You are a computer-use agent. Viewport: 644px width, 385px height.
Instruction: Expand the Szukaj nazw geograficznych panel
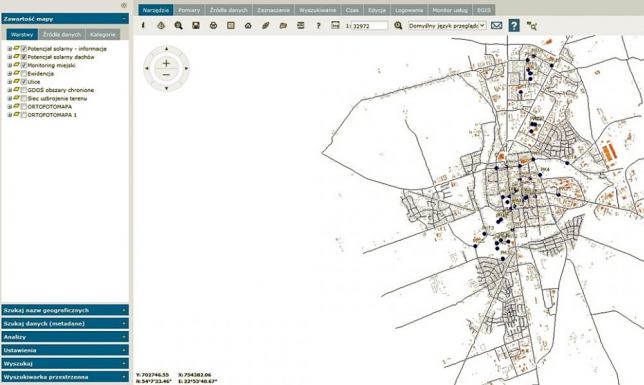coord(65,310)
